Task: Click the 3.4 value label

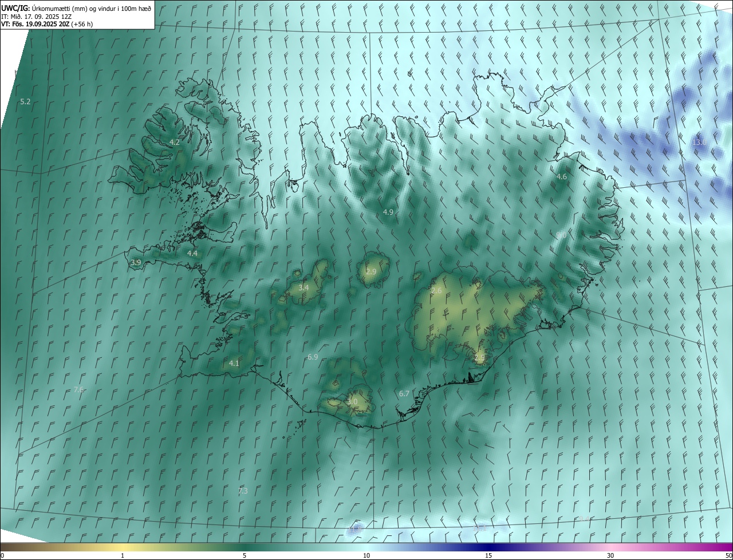Action: (x=304, y=287)
